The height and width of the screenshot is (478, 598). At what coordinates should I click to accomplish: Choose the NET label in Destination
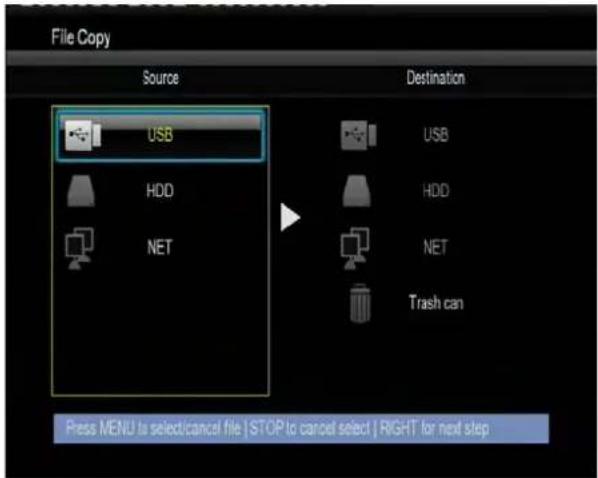(x=435, y=247)
